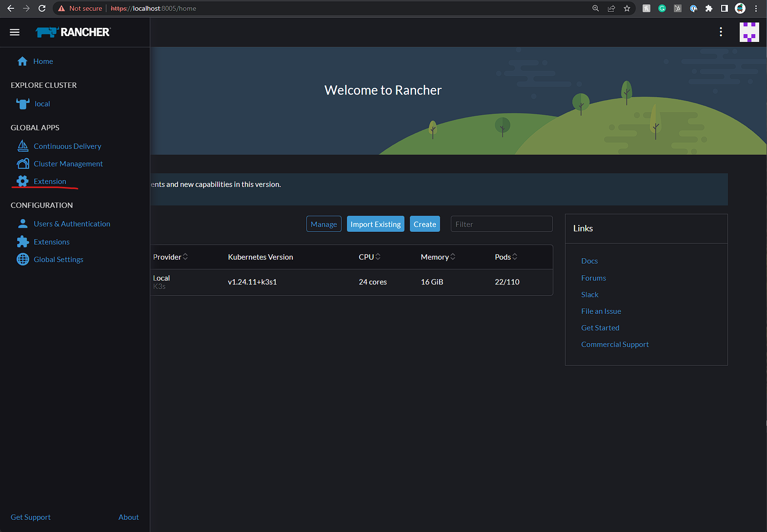Open Users & Authentication settings
This screenshot has width=767, height=532.
pyautogui.click(x=72, y=224)
